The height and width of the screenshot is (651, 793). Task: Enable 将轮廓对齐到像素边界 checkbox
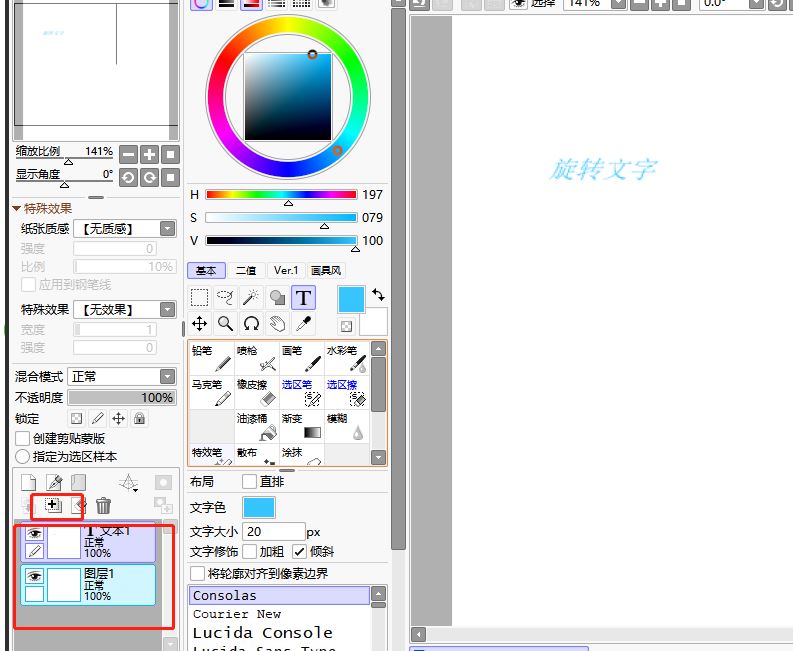click(197, 573)
